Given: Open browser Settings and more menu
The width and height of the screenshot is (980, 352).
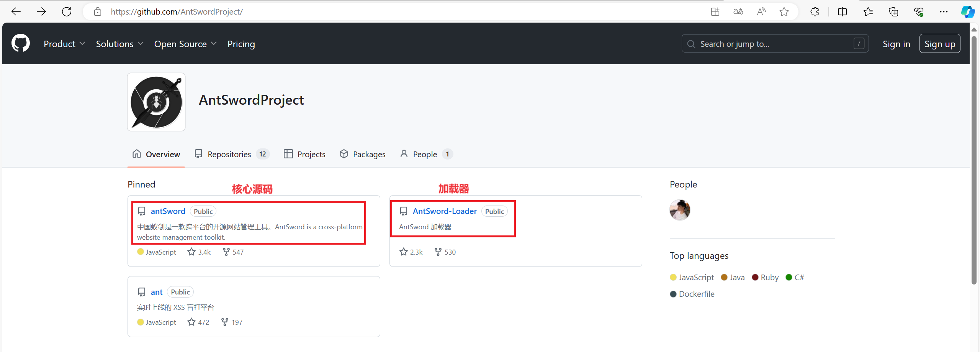Looking at the screenshot, I should point(944,12).
